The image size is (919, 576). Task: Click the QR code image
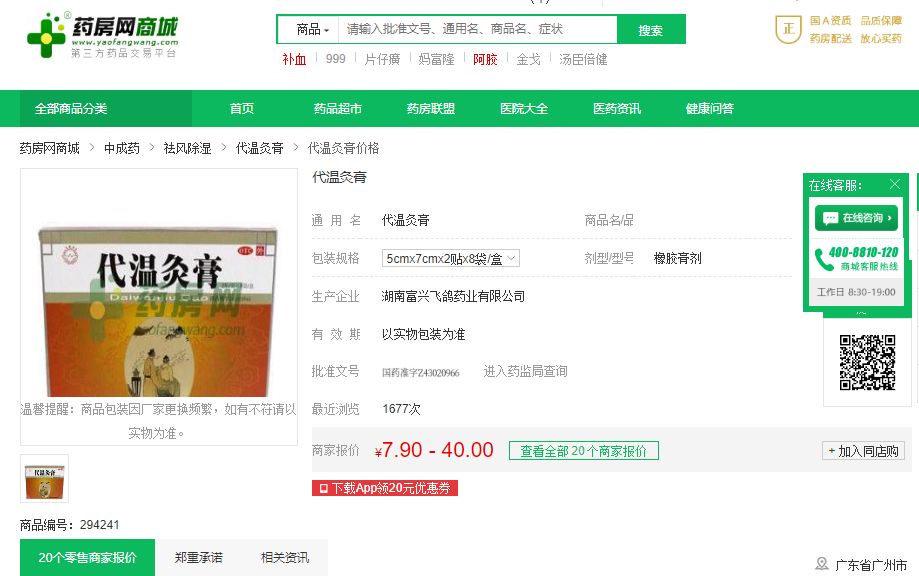point(867,362)
